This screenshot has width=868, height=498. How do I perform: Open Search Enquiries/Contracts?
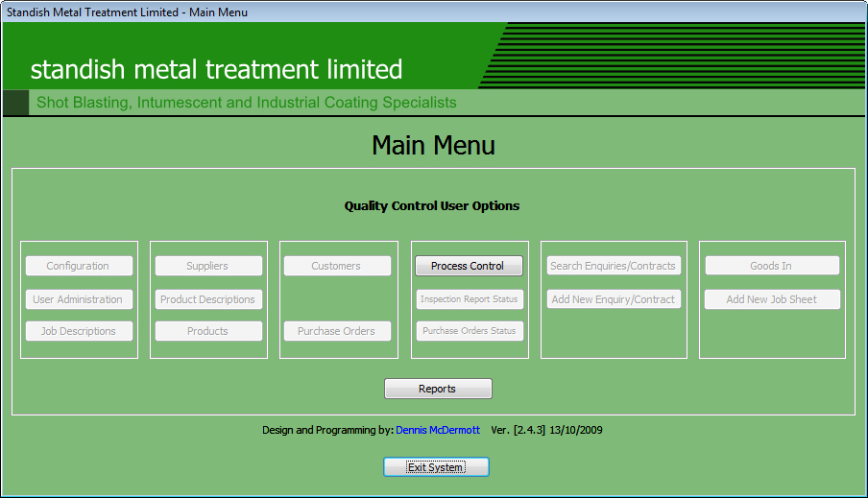[614, 266]
